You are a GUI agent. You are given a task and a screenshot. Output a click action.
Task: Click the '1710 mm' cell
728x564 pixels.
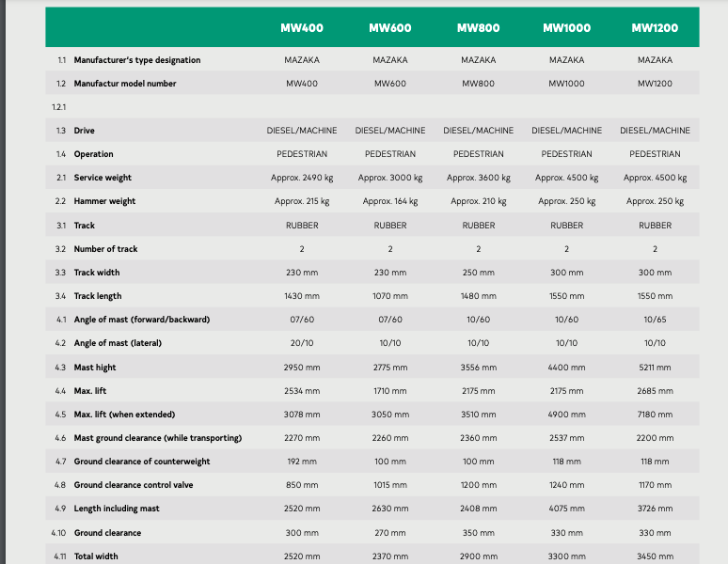point(390,391)
